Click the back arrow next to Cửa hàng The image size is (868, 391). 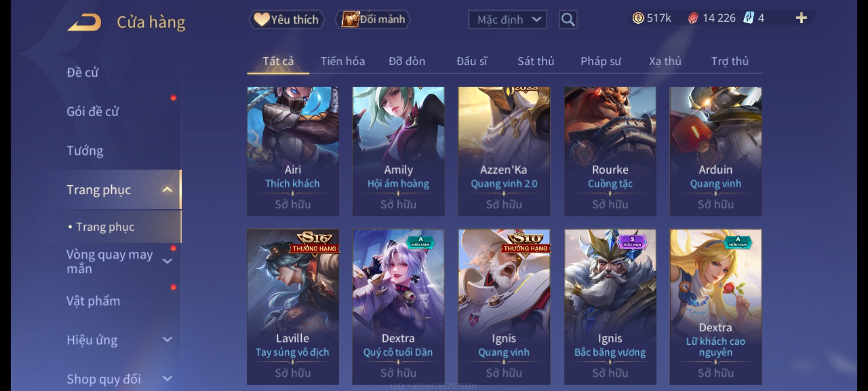[x=84, y=22]
